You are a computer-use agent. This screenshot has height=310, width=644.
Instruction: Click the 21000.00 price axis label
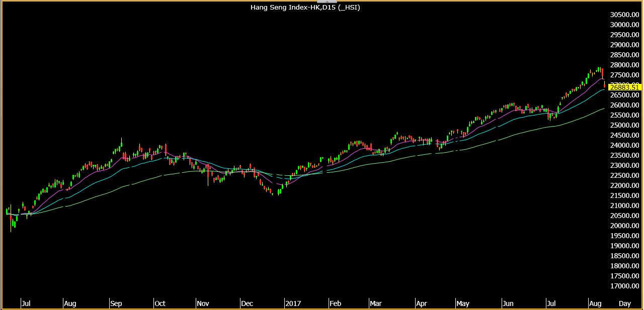click(624, 205)
